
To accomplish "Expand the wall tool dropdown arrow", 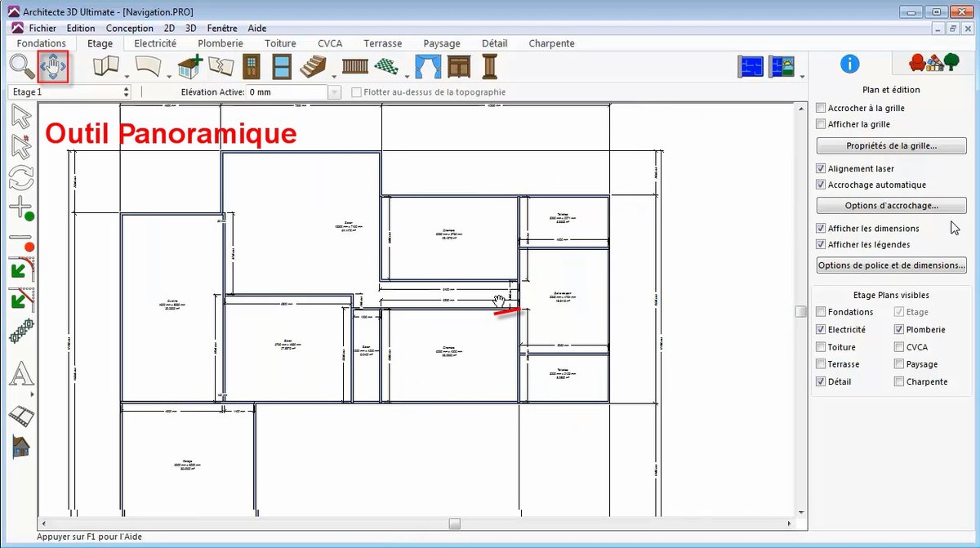I will [127, 78].
